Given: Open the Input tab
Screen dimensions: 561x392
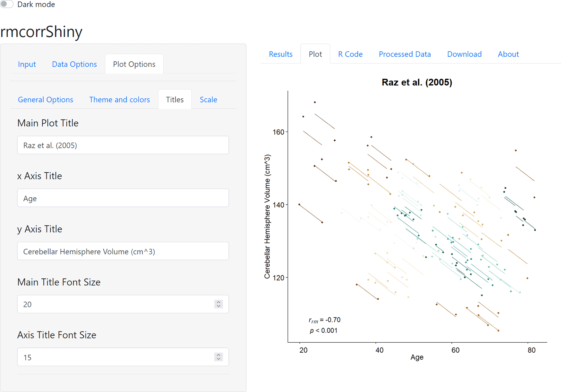Looking at the screenshot, I should click(x=27, y=64).
